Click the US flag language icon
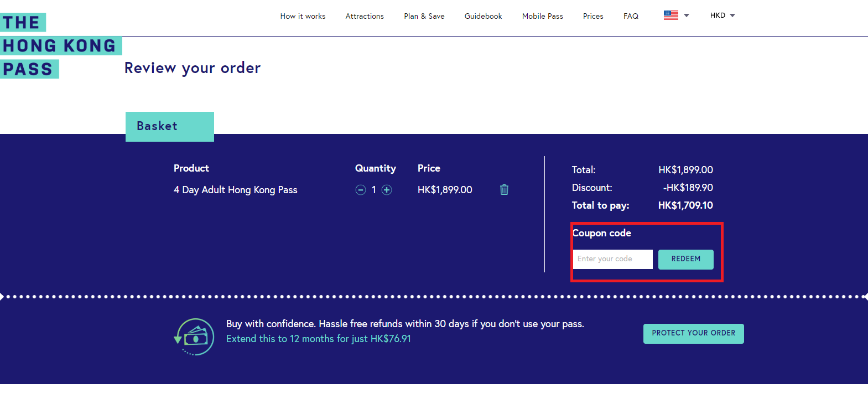Screen dimensions: 868x398 [671, 15]
